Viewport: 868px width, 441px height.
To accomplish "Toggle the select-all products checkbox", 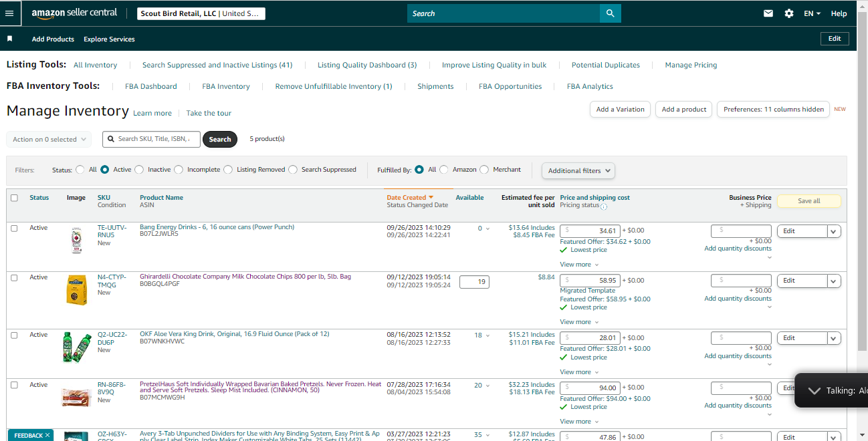I will (14, 198).
